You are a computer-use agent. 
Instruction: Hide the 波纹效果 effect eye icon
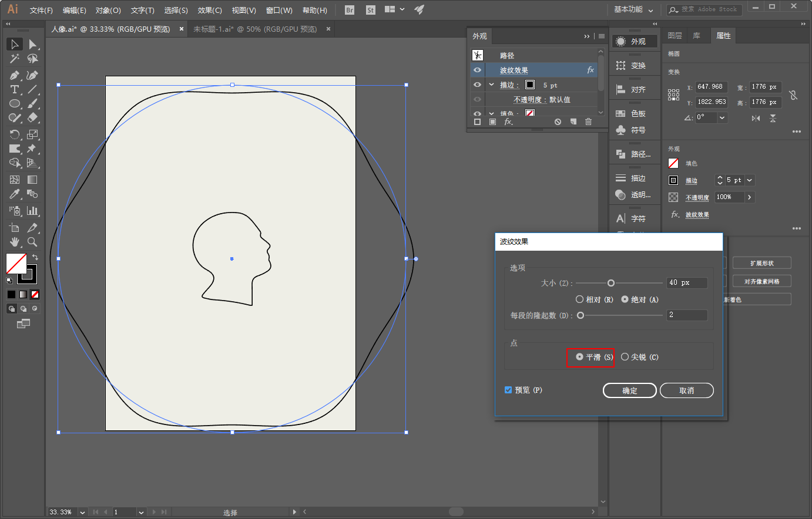(477, 70)
